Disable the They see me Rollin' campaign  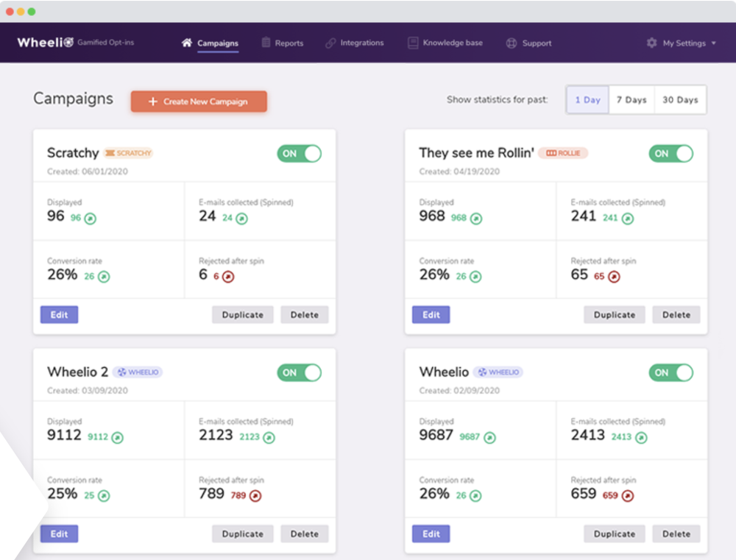click(x=671, y=153)
